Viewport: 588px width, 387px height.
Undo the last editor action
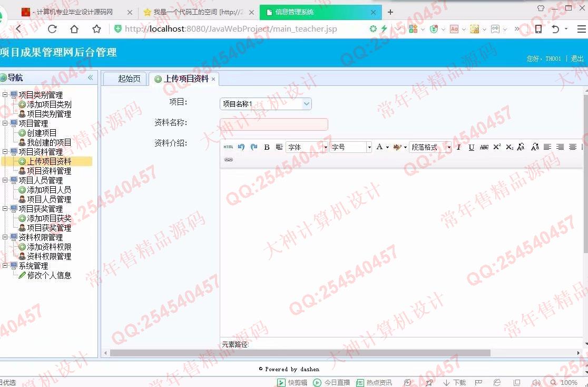[241, 147]
